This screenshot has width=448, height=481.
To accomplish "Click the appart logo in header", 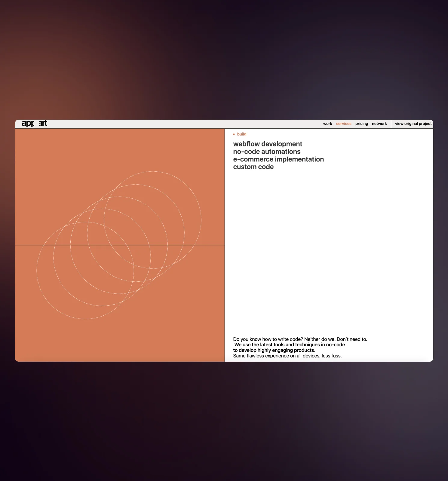I will [34, 123].
